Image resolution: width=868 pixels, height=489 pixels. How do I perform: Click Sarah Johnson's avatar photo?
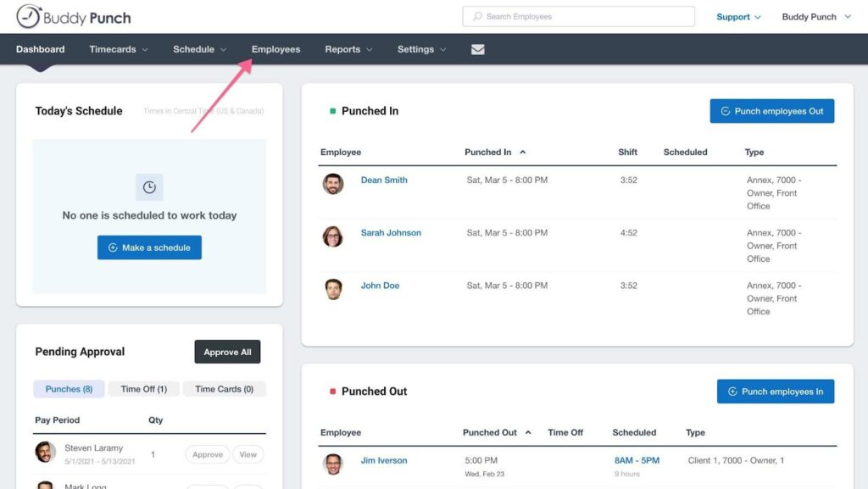(333, 236)
